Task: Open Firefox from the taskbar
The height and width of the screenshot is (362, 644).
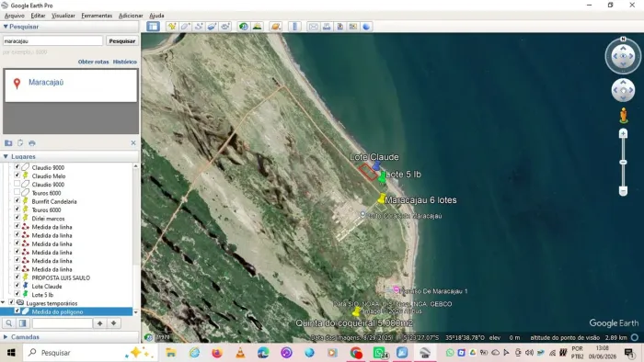Action: (217, 353)
